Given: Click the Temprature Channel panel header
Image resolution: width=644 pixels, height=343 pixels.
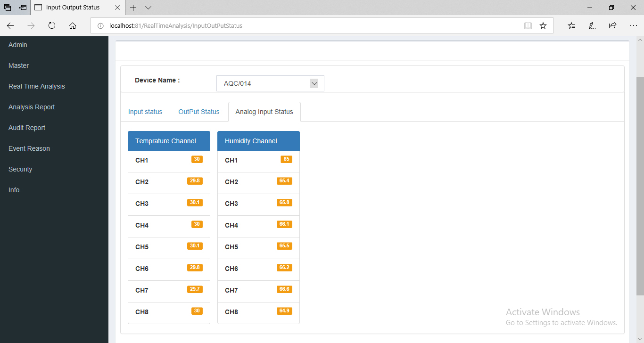Looking at the screenshot, I should 169,141.
